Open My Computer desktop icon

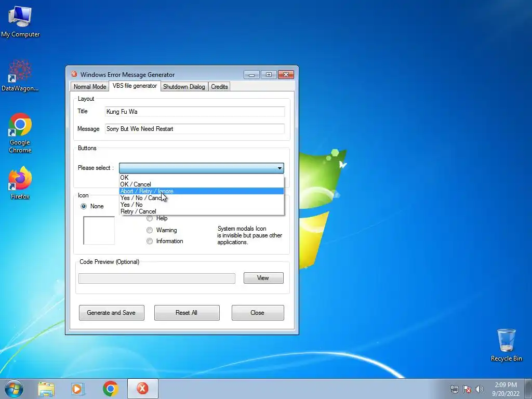(20, 21)
